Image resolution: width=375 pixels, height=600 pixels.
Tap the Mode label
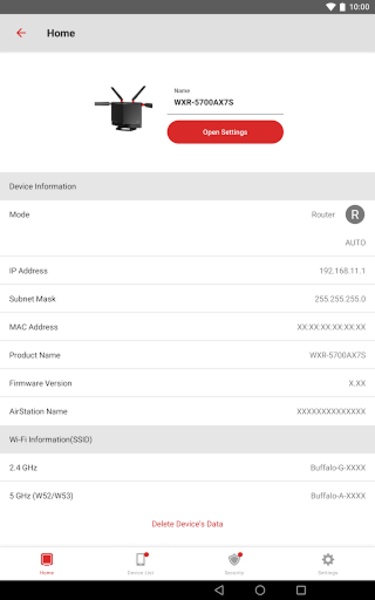(19, 215)
